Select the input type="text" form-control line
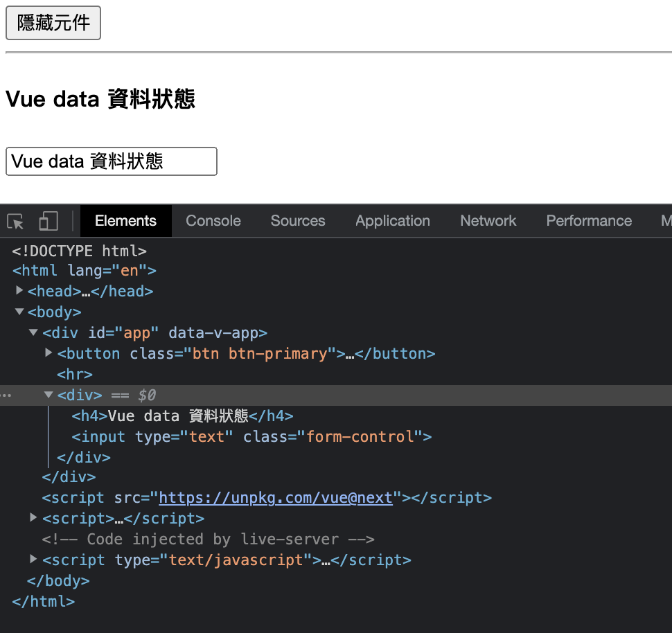Viewport: 672px width, 633px height. (x=251, y=437)
